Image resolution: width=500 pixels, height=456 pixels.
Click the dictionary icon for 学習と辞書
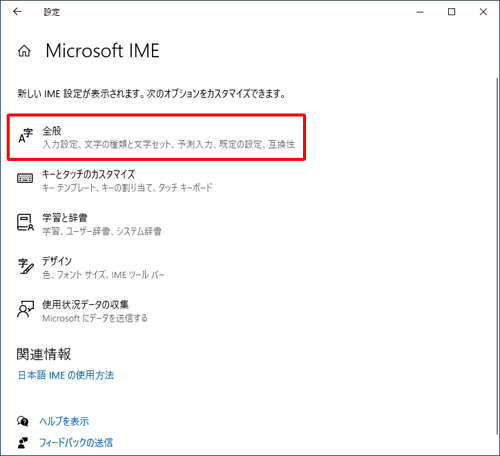pos(25,222)
